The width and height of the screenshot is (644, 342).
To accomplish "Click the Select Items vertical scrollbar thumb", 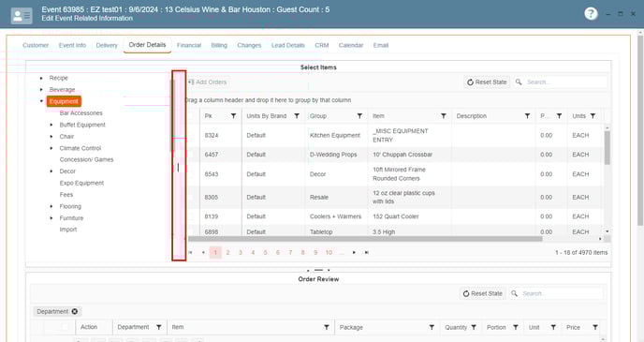I will (607, 147).
